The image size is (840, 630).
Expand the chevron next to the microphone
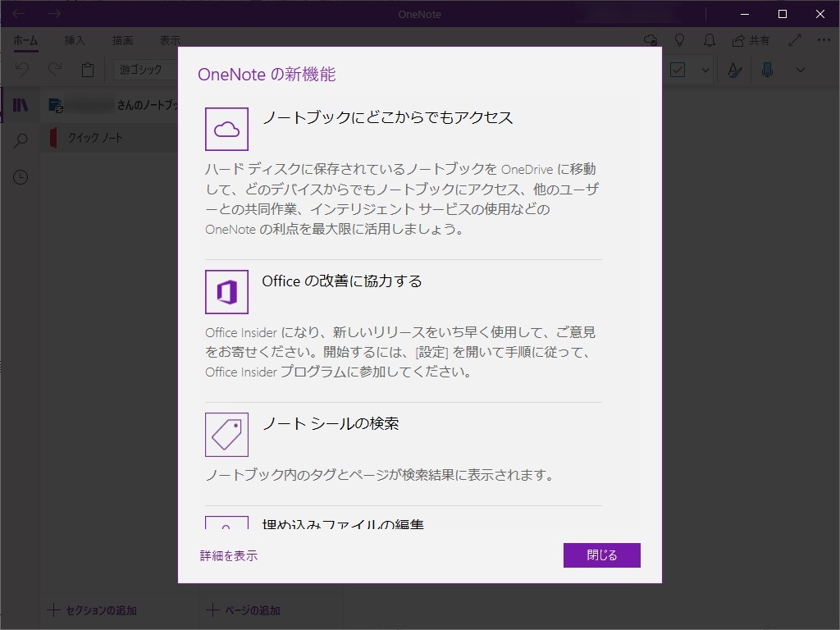800,70
